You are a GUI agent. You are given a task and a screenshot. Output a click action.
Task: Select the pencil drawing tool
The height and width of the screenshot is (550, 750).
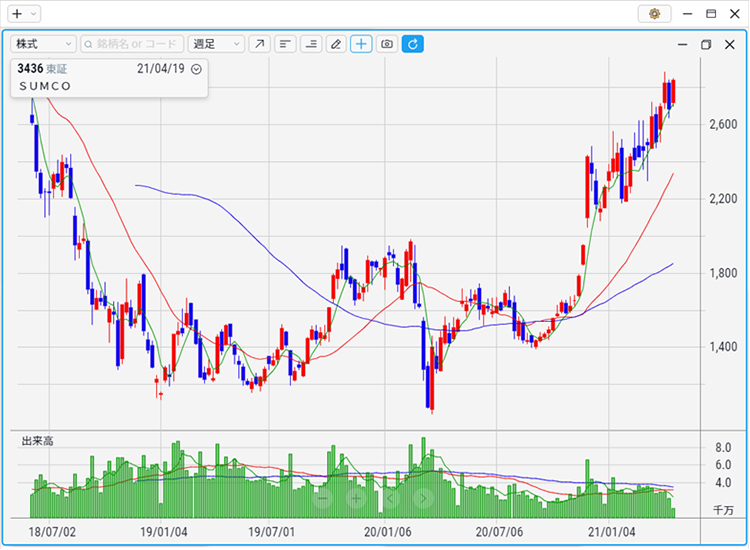[x=336, y=44]
